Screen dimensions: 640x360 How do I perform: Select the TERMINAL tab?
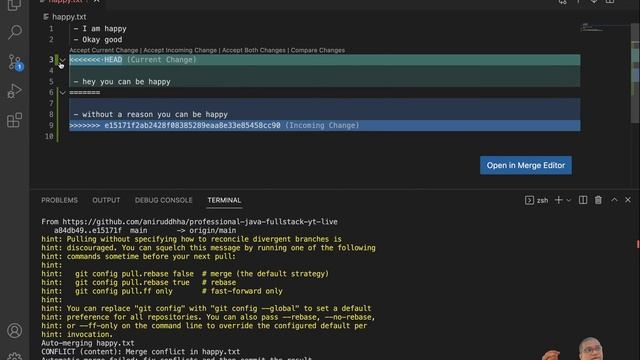pos(224,200)
